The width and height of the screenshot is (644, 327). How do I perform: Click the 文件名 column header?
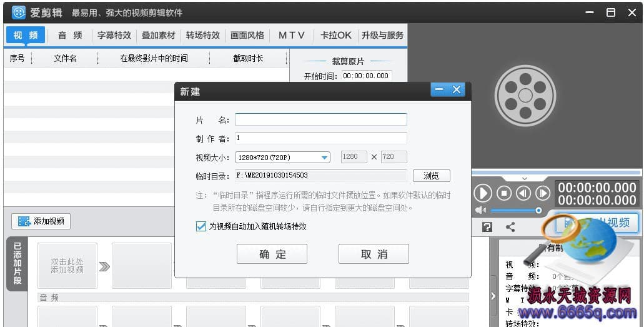click(65, 58)
